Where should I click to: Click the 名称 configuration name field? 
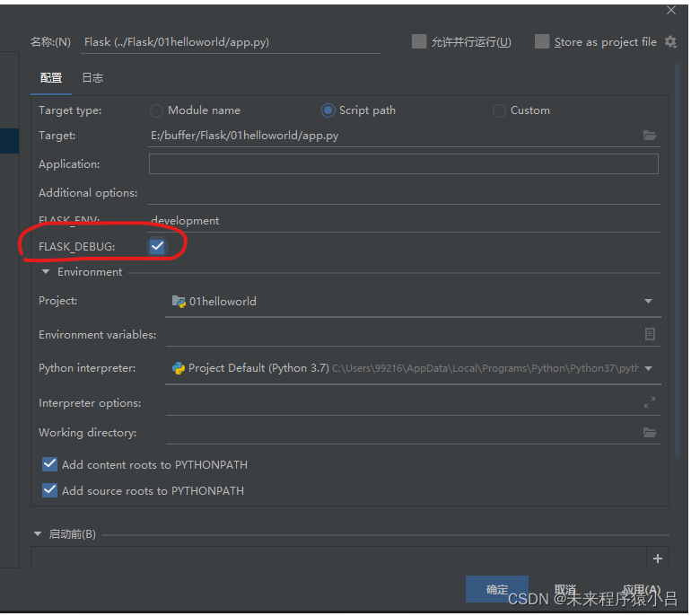pyautogui.click(x=231, y=42)
